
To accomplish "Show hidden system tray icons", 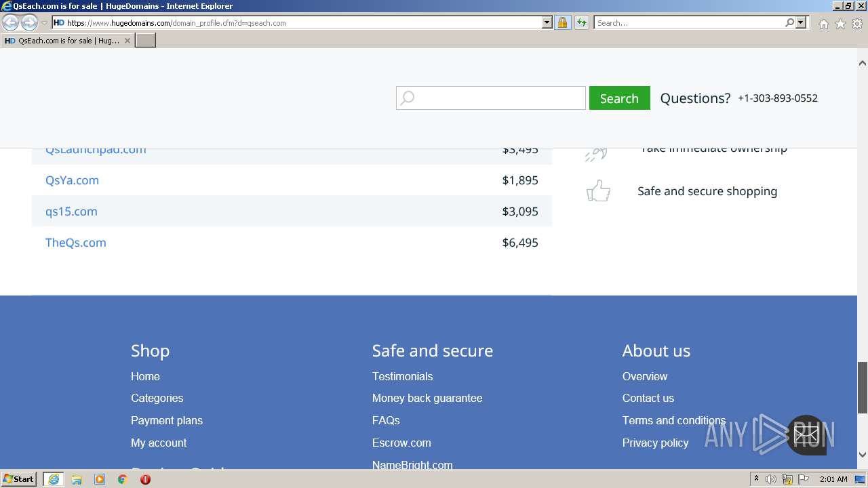I will pyautogui.click(x=756, y=479).
